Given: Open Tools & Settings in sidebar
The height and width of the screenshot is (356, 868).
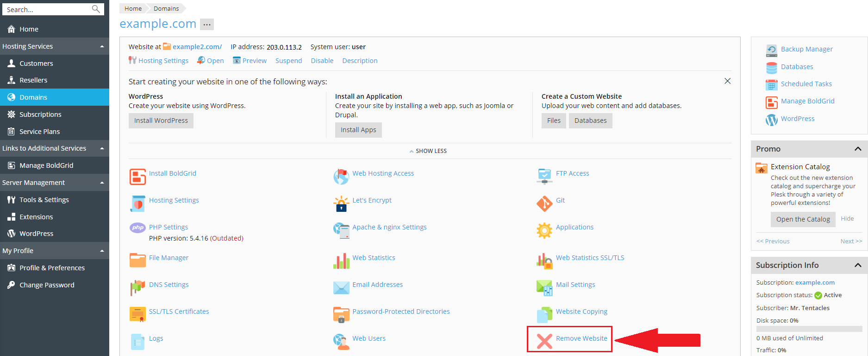Looking at the screenshot, I should click(x=44, y=200).
